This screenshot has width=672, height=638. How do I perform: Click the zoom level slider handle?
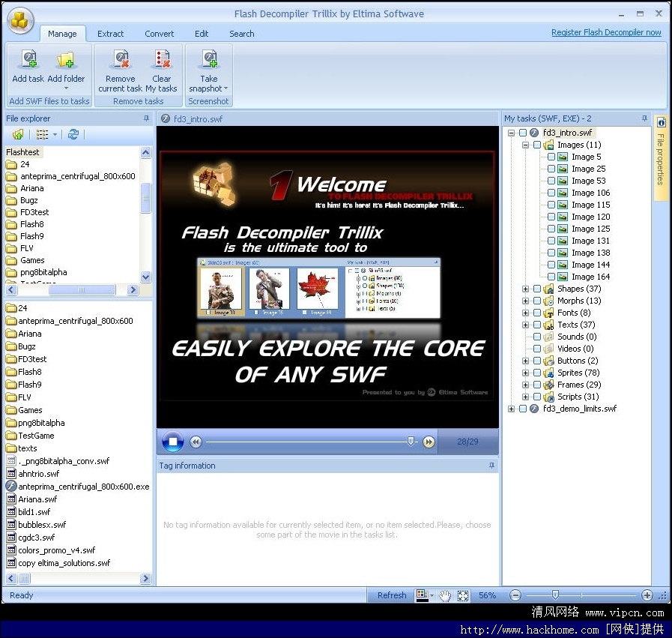555,595
